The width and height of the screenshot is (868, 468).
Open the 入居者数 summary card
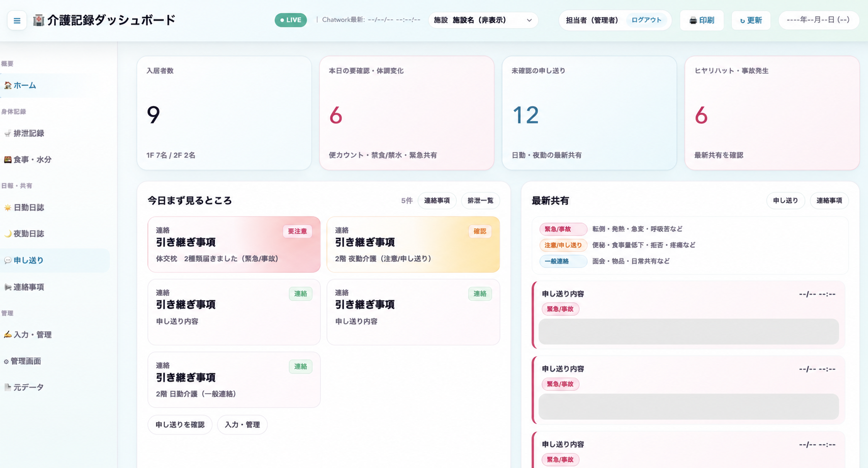coord(224,113)
